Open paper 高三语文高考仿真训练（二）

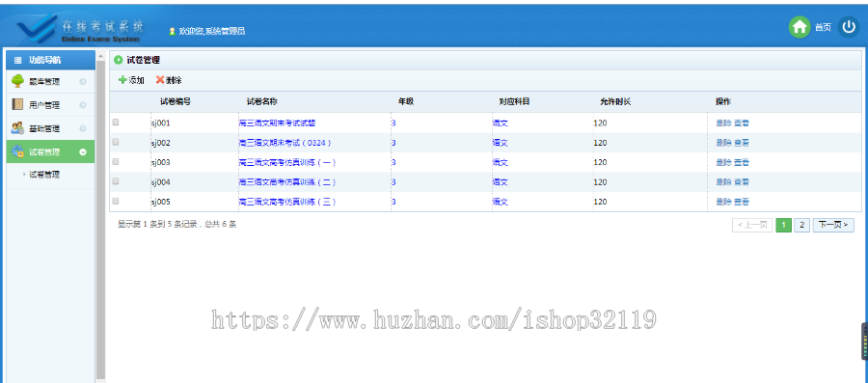click(287, 182)
